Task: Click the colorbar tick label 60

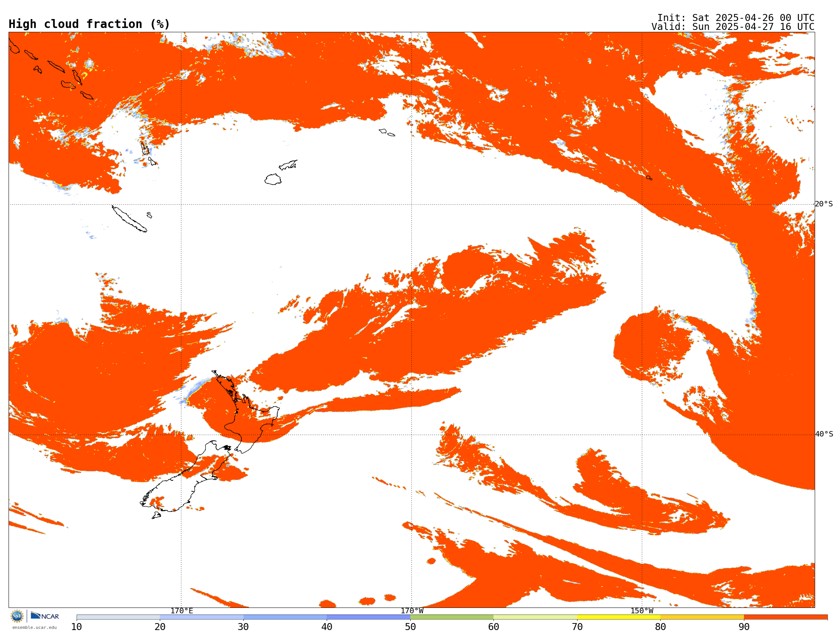Action: [x=494, y=627]
